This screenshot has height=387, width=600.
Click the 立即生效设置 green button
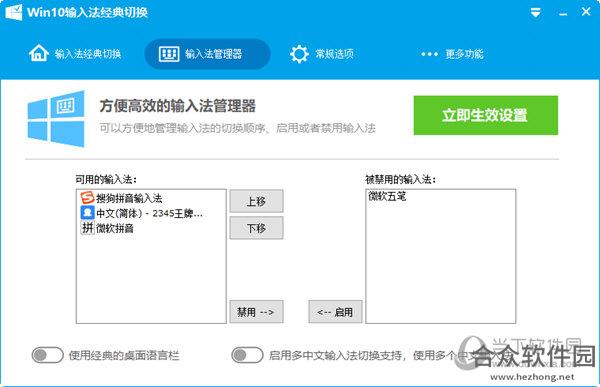point(486,115)
